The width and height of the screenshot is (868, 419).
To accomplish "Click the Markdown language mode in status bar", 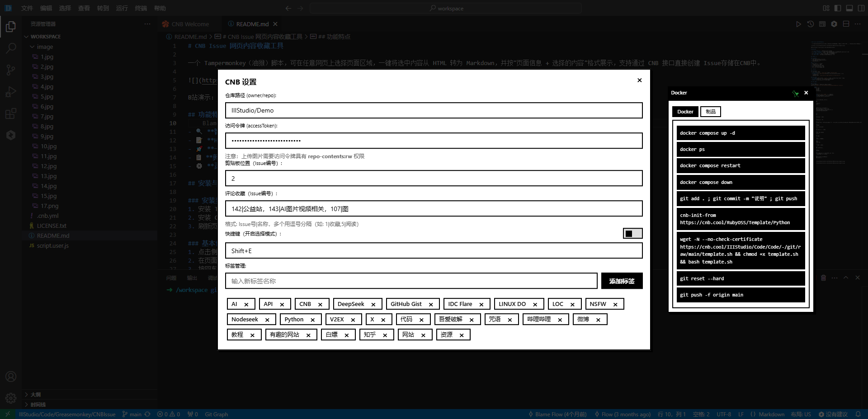I will (771, 414).
